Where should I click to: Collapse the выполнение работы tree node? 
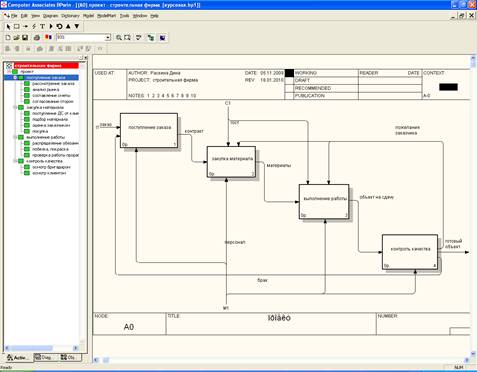tap(15, 137)
